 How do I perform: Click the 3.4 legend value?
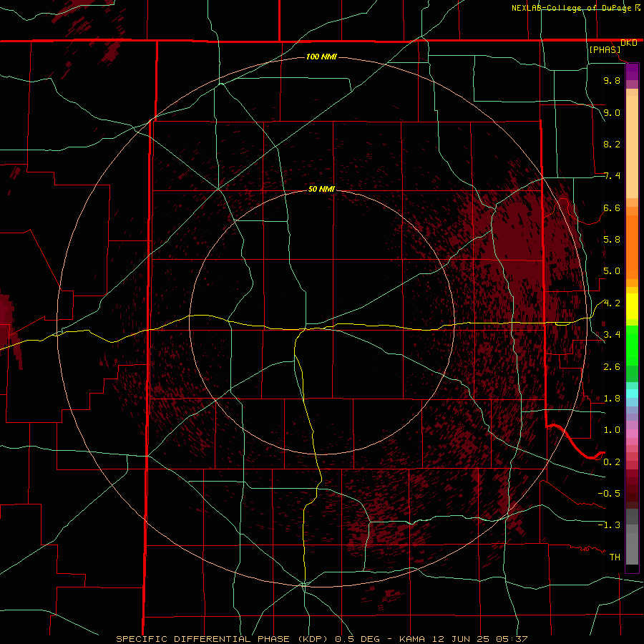point(612,335)
